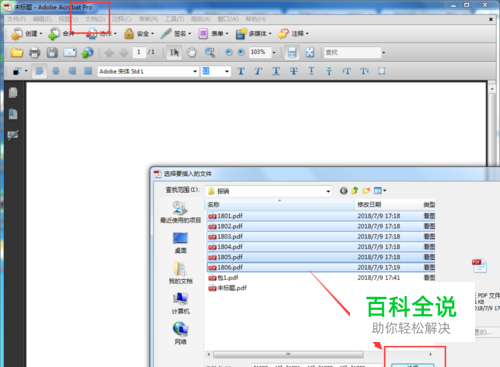Open the text color picker
Image resolution: width=500 pixels, height=367 pixels.
pyautogui.click(x=20, y=71)
